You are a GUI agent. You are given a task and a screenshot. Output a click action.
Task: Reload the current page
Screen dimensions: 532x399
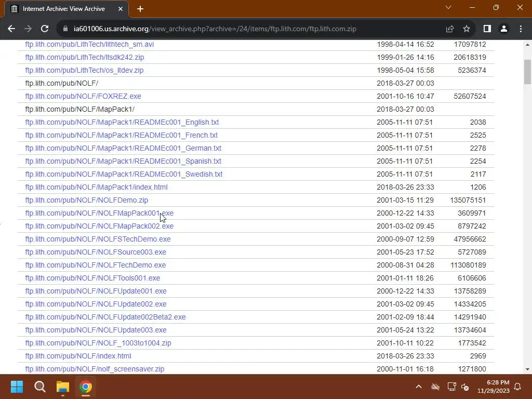[45, 29]
